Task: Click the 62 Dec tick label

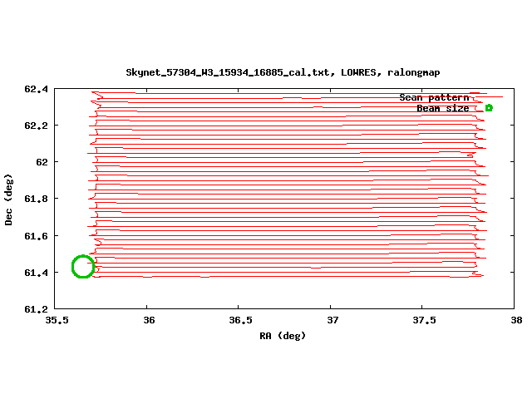Action: [x=42, y=162]
